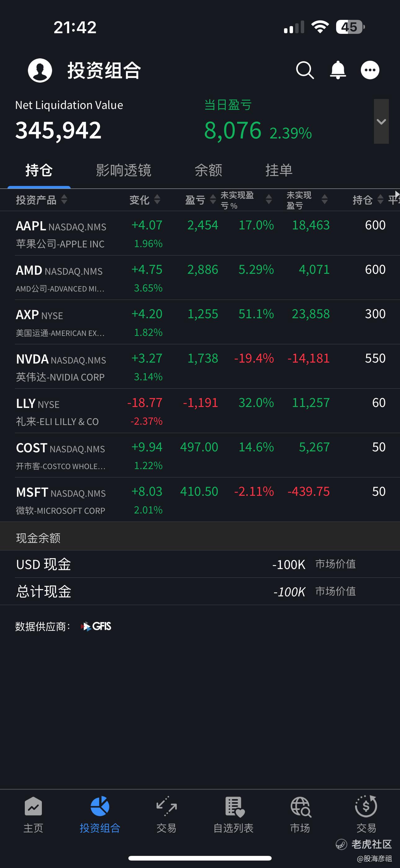This screenshot has width=400, height=868.
Task: Go to 主页 home tab icon
Action: click(33, 806)
